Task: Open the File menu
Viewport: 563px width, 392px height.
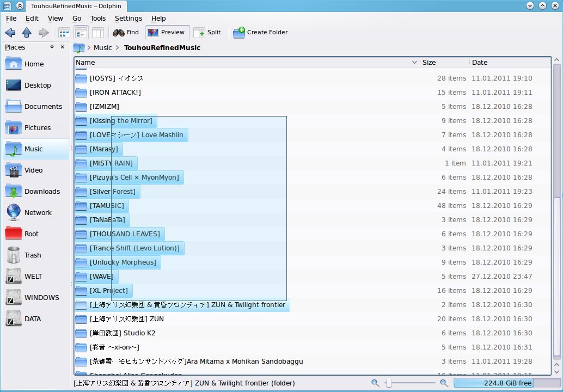Action: 11,19
